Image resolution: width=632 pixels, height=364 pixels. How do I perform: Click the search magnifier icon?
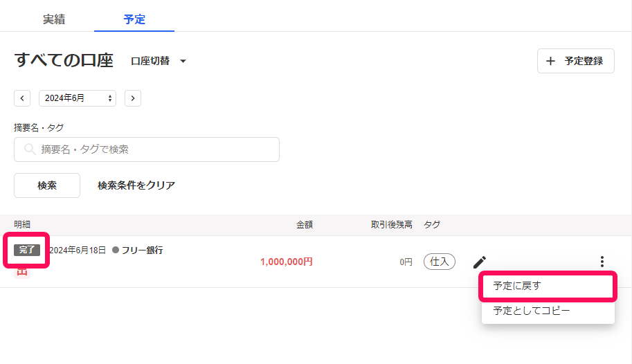(30, 149)
